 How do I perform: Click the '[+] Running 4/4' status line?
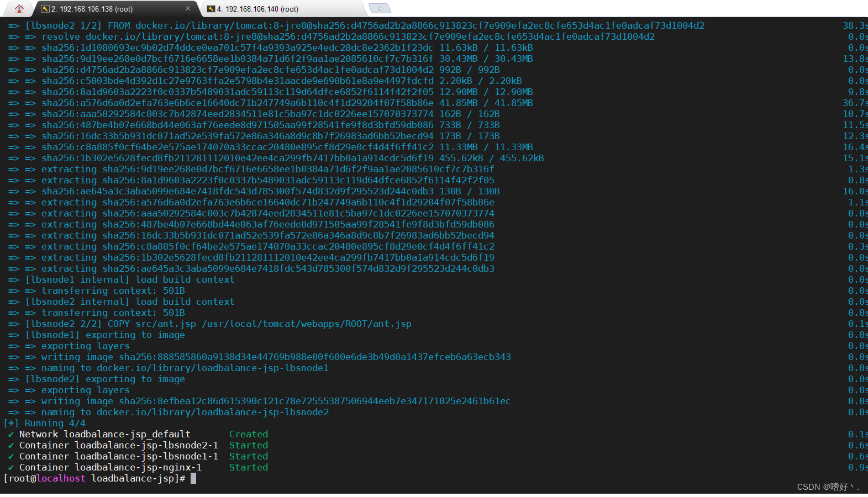44,423
